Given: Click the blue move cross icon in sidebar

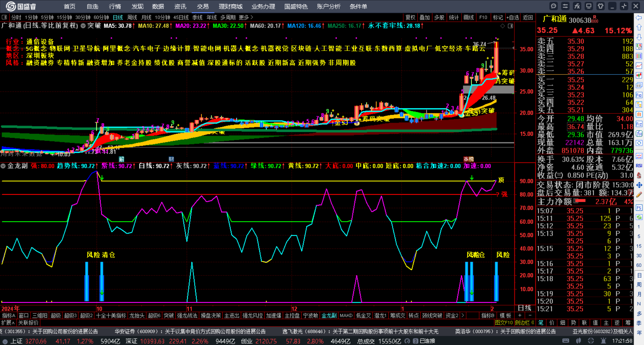Looking at the screenshot, I should (639, 185).
